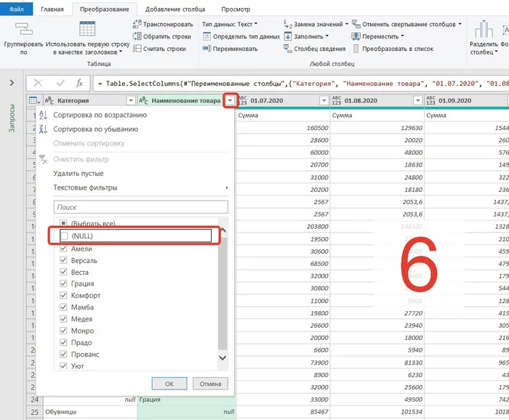Click Detect data type (Определить тип данных) icon
The image size is (509, 420).
[207, 36]
